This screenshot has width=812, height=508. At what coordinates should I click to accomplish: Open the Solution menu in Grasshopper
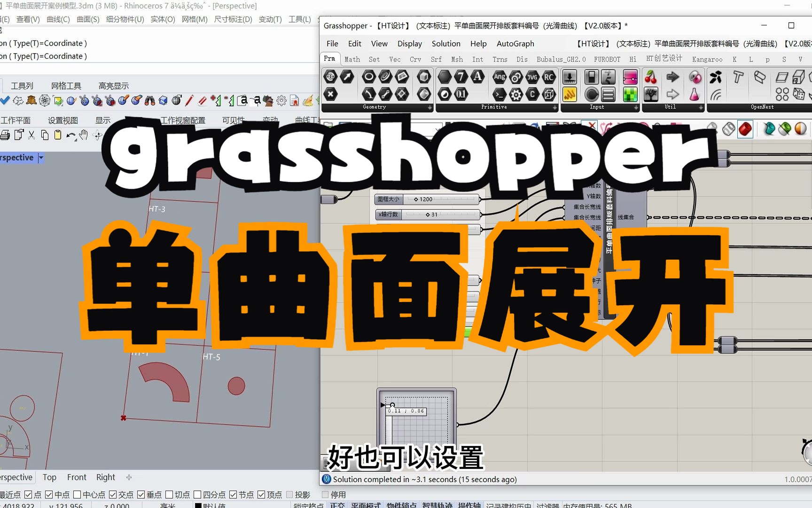[x=445, y=43]
